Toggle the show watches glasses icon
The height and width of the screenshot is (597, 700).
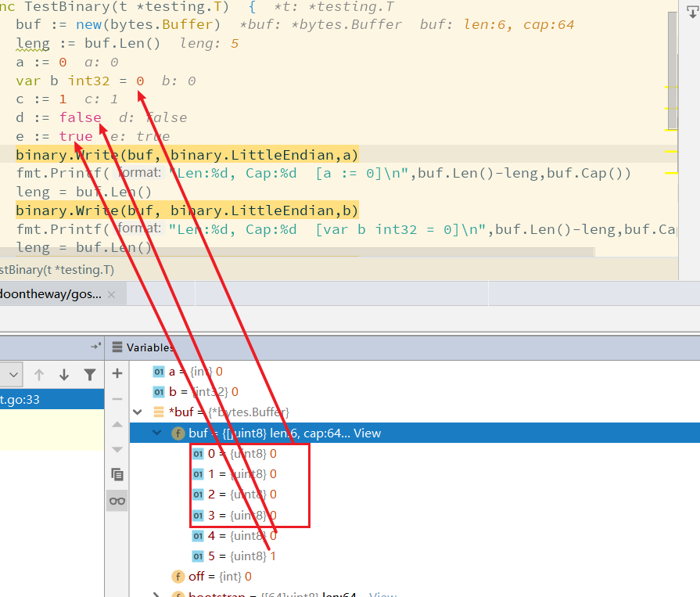(x=117, y=501)
